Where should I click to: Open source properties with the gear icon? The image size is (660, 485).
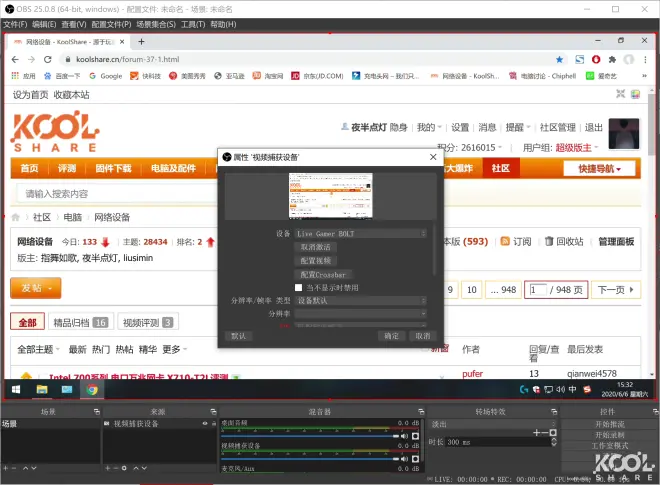[x=124, y=468]
